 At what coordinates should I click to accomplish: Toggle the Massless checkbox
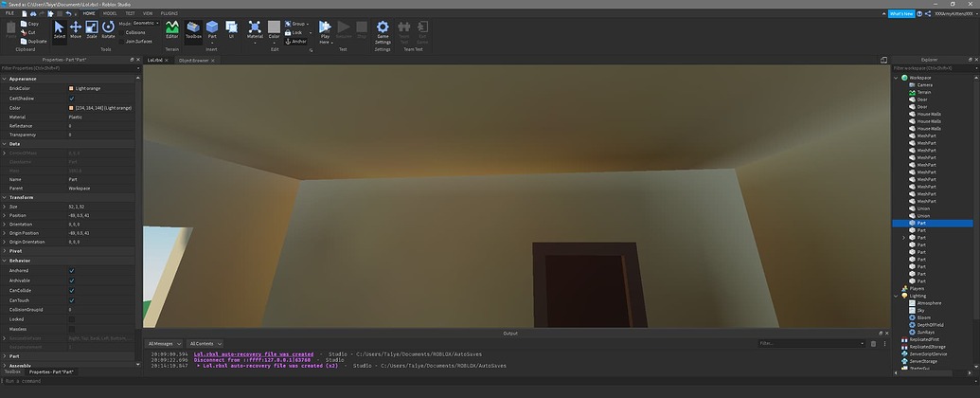[72, 329]
